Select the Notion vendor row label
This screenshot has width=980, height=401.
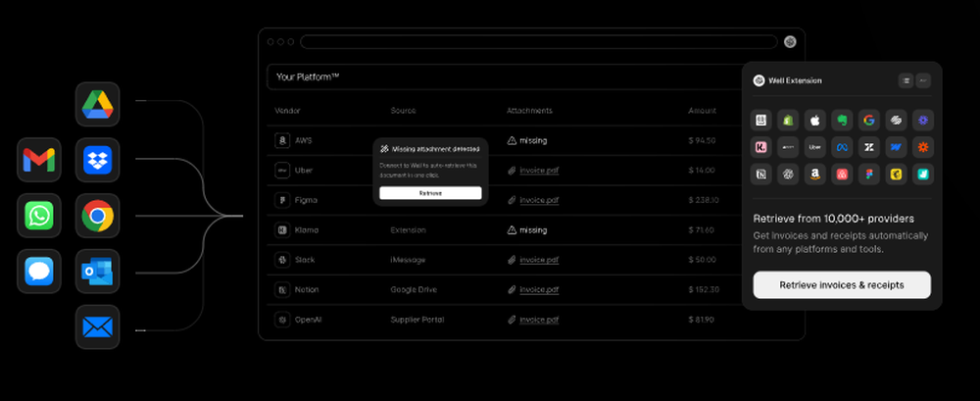[306, 289]
